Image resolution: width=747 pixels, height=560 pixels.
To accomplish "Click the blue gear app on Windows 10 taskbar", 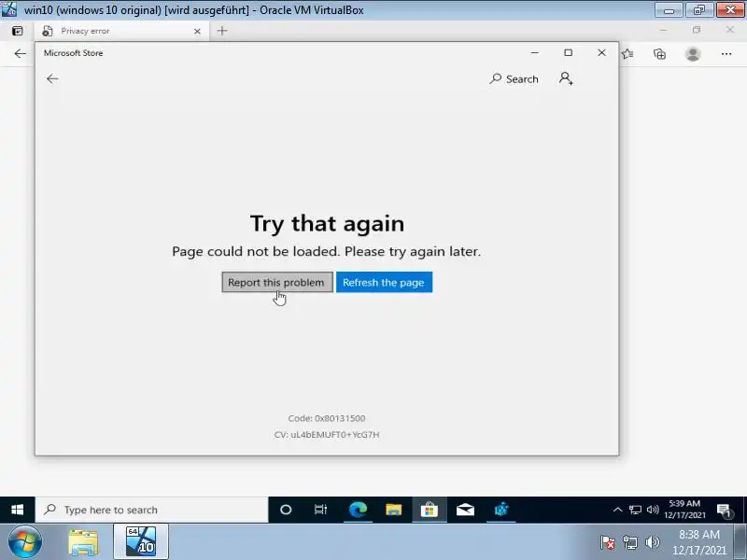I will [501, 510].
